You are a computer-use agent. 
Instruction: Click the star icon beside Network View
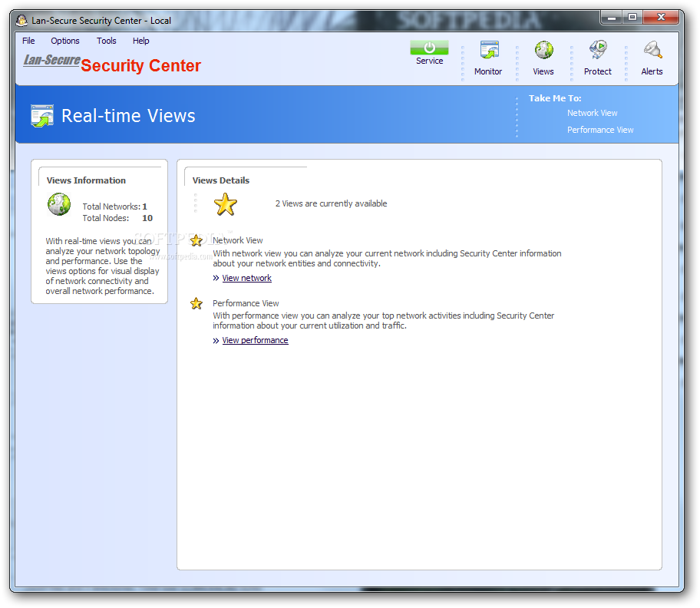[196, 240]
